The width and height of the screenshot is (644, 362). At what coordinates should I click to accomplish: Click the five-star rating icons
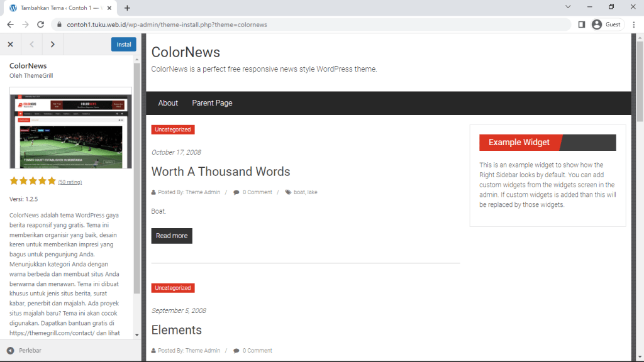(33, 181)
